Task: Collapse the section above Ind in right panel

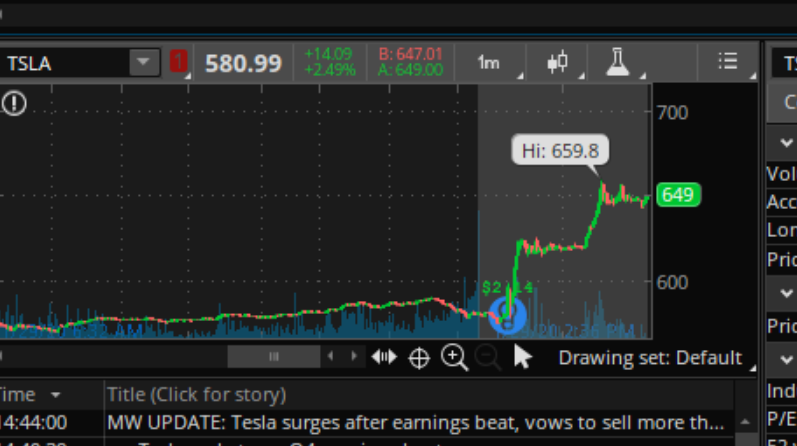Action: pyautogui.click(x=786, y=360)
